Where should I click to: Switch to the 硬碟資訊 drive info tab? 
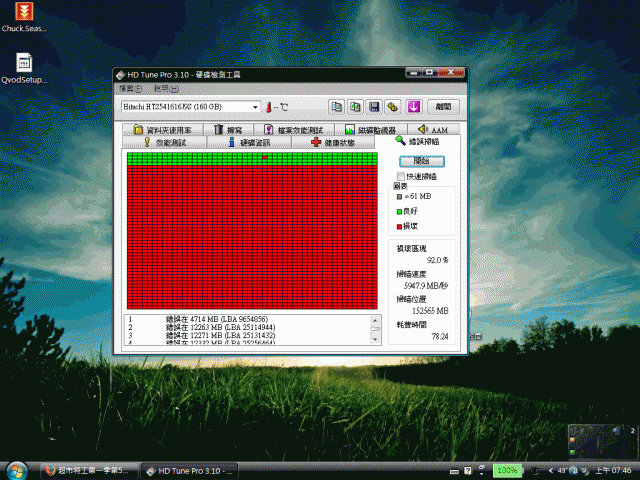coord(249,142)
